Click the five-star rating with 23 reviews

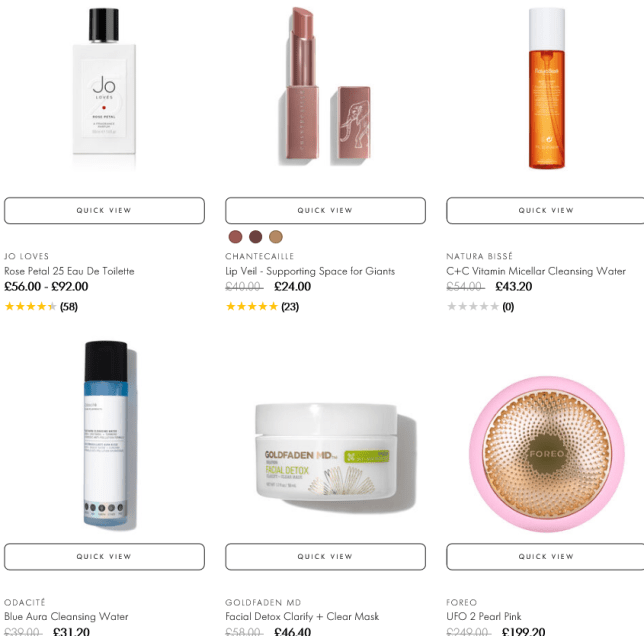click(262, 307)
